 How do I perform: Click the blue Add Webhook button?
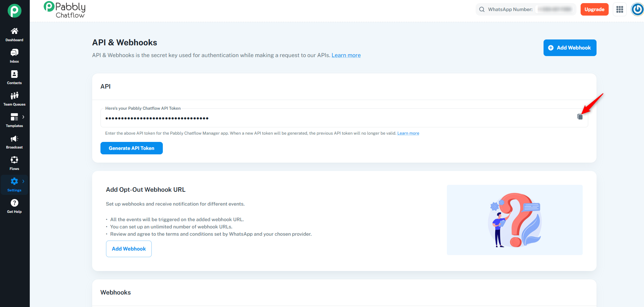point(570,48)
